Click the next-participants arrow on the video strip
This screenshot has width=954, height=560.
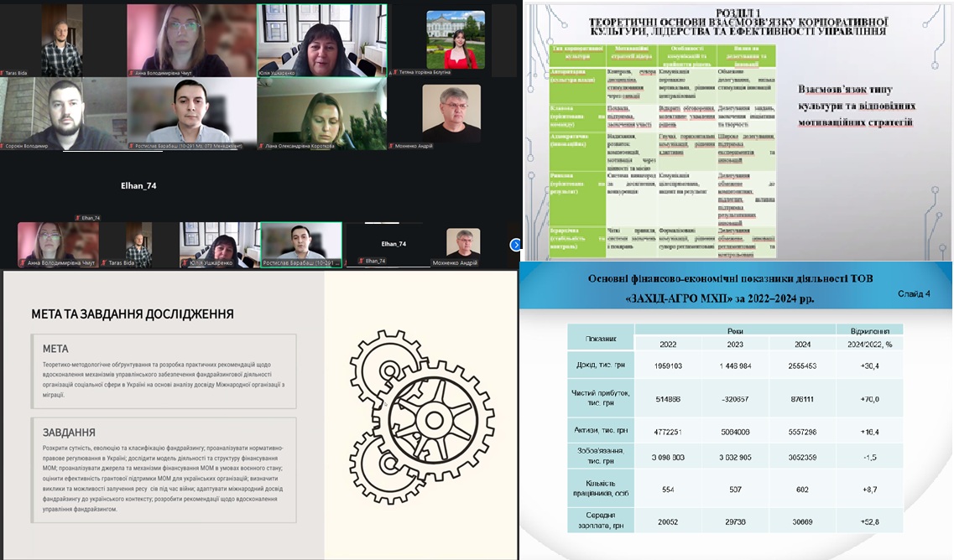click(x=515, y=245)
